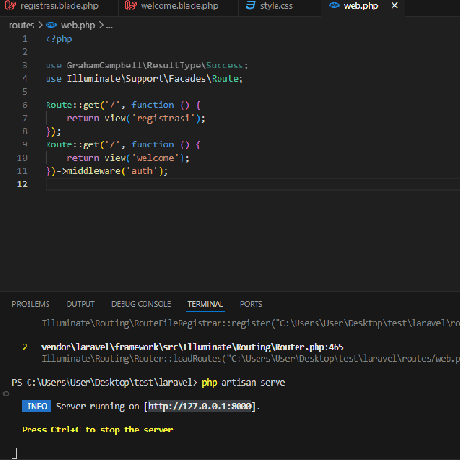Click the middleware('auth') call on line 11
The height and width of the screenshot is (460, 460).
tap(114, 171)
